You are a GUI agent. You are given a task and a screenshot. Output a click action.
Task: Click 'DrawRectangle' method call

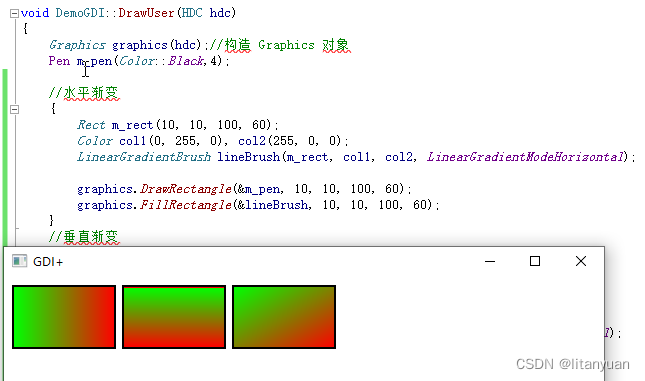tap(186, 189)
